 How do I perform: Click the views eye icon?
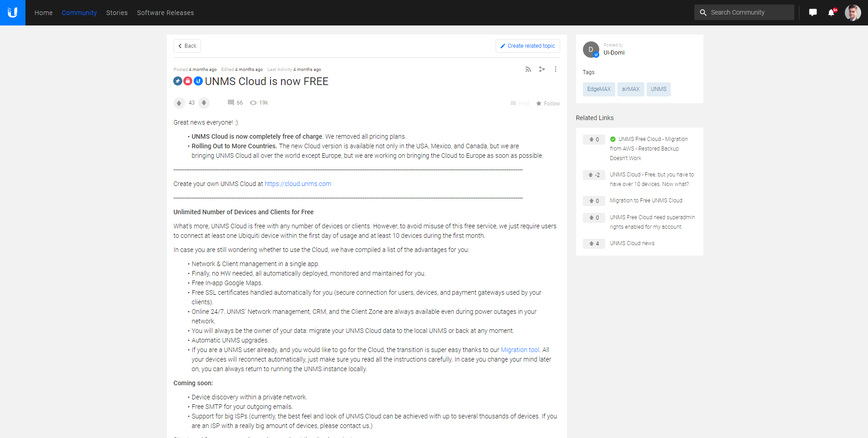(253, 103)
